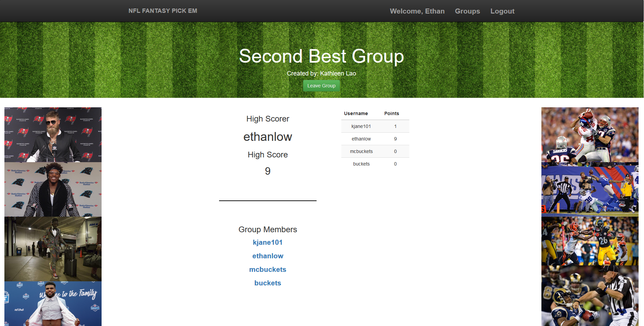Click the 1 point value for kjane101

(395, 126)
